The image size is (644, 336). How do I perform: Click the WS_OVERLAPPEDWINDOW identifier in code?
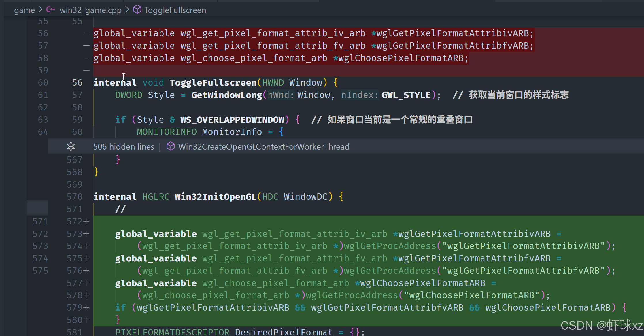tap(232, 120)
